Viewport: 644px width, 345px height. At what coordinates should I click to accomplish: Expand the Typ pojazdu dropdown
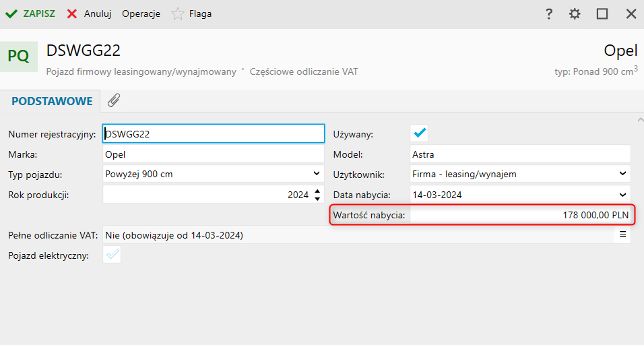317,174
